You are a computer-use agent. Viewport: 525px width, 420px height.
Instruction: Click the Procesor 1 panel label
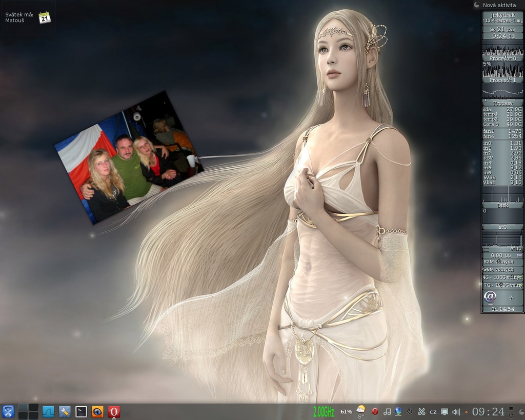coord(502,80)
